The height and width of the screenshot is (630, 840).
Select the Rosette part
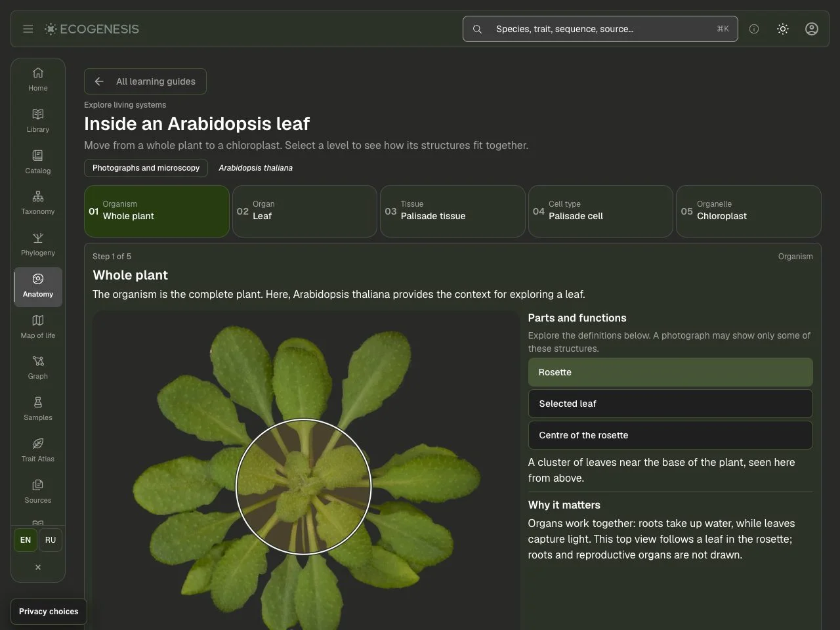pos(671,372)
